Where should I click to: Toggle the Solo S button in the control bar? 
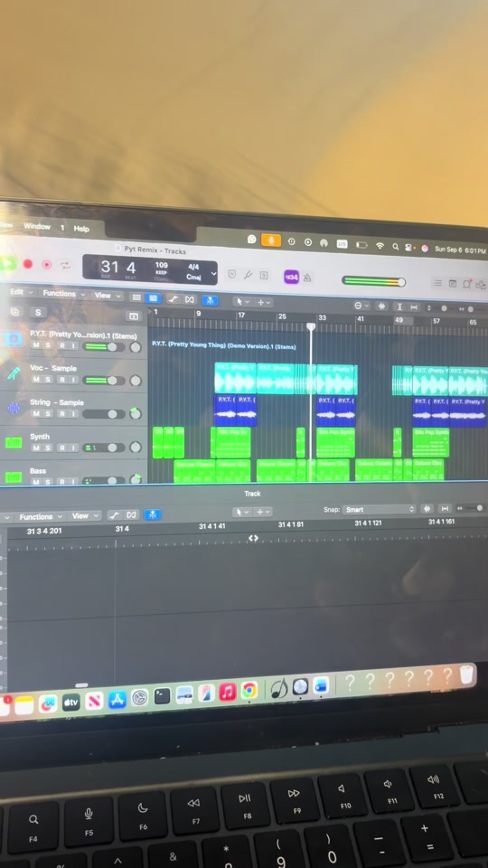[264, 275]
